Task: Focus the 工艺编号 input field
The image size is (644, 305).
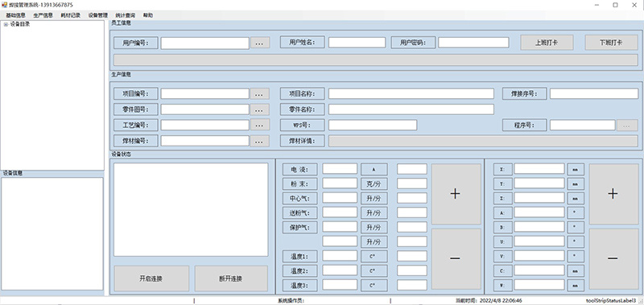Action: (204, 125)
